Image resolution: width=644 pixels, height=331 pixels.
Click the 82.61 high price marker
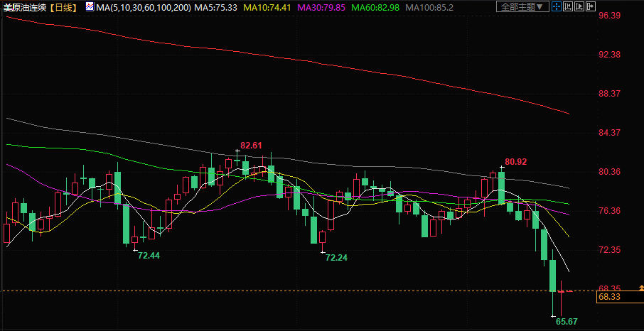tap(251, 145)
